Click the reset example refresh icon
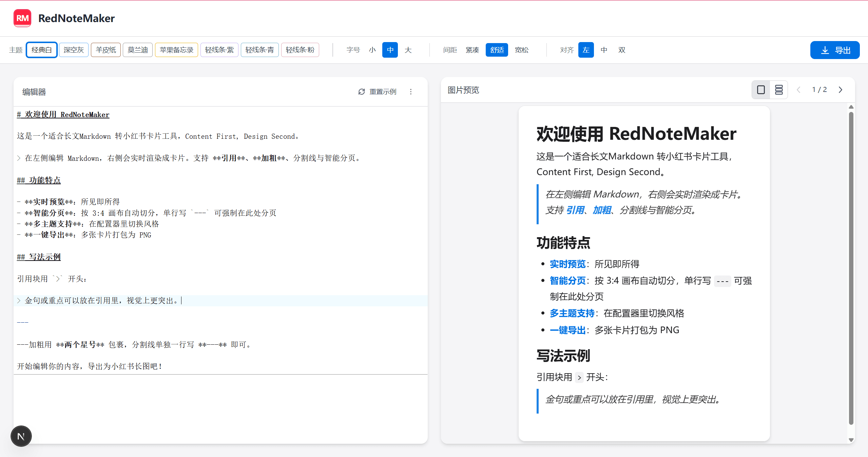The image size is (868, 457). [362, 92]
